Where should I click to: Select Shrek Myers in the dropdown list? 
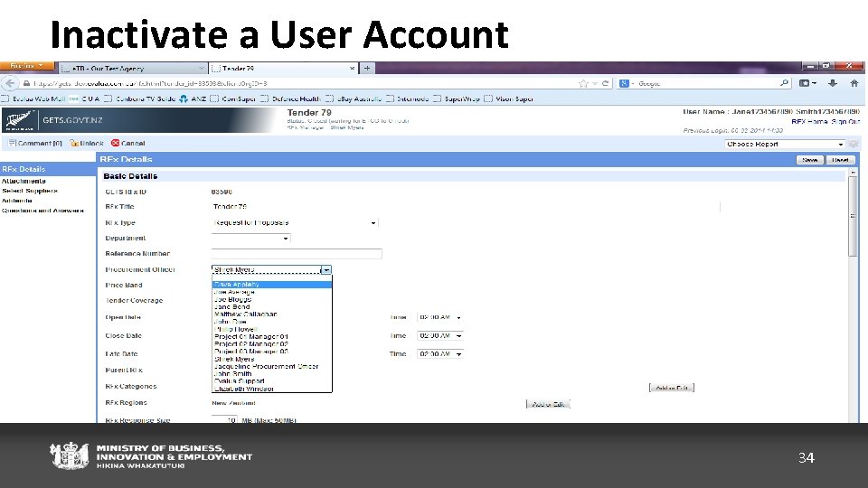coord(272,359)
